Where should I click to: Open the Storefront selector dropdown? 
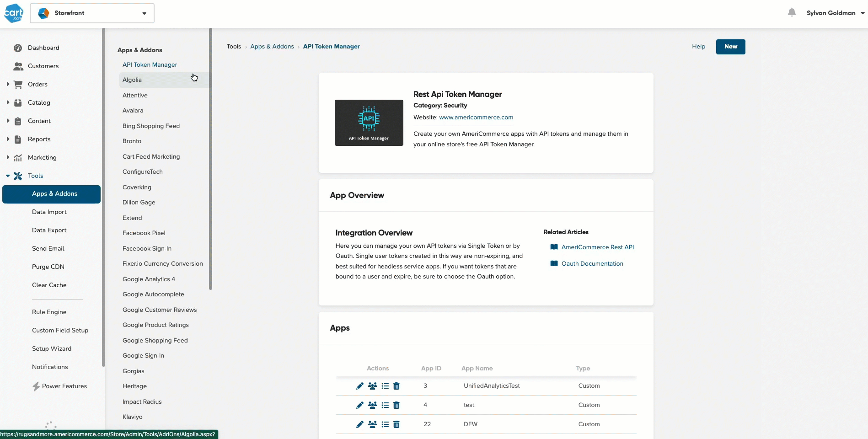[92, 13]
